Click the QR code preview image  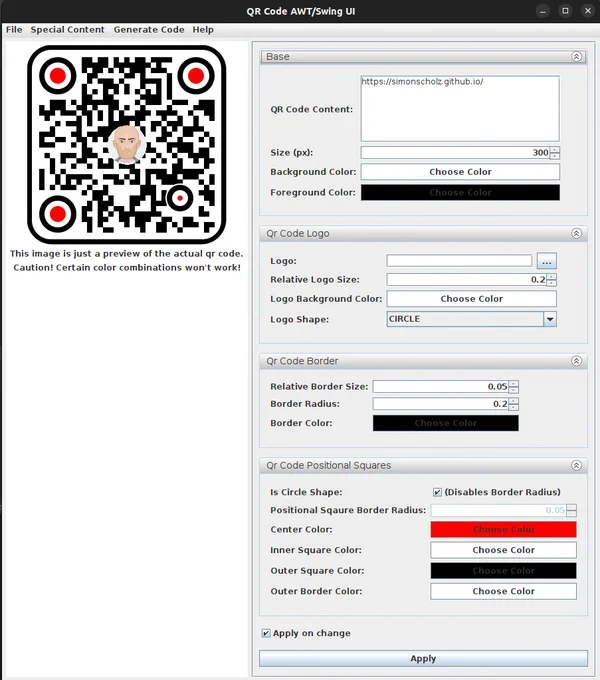[x=127, y=144]
